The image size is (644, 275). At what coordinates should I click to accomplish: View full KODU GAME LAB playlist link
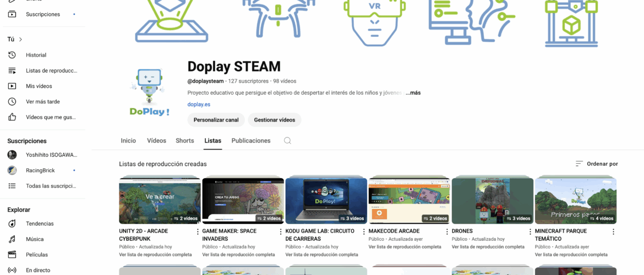pos(321,255)
